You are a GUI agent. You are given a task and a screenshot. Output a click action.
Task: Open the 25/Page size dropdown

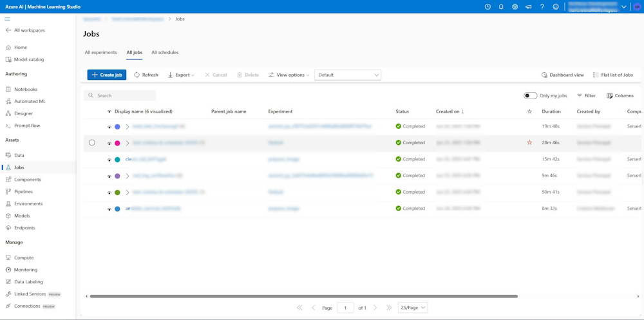tap(413, 307)
